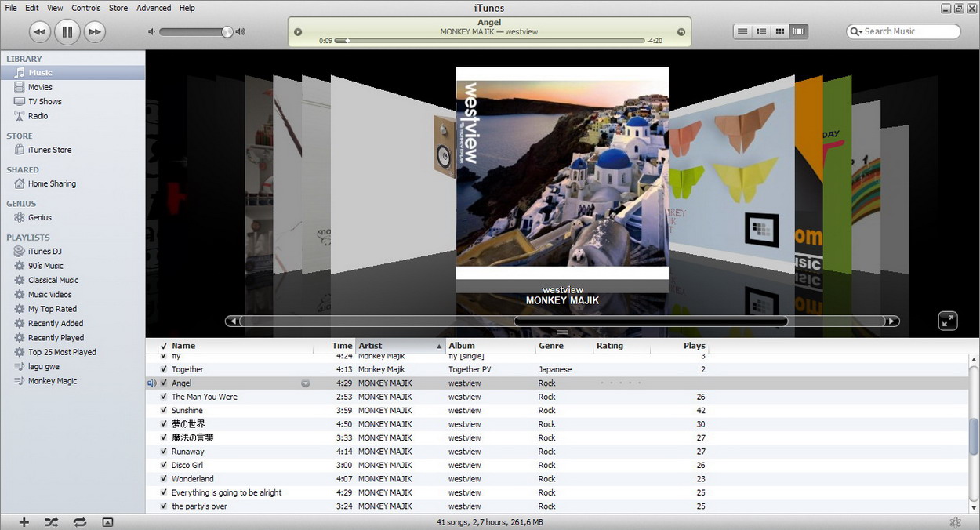Screen dimensions: 980x530
Task: Open the Advanced menu
Action: tap(154, 8)
